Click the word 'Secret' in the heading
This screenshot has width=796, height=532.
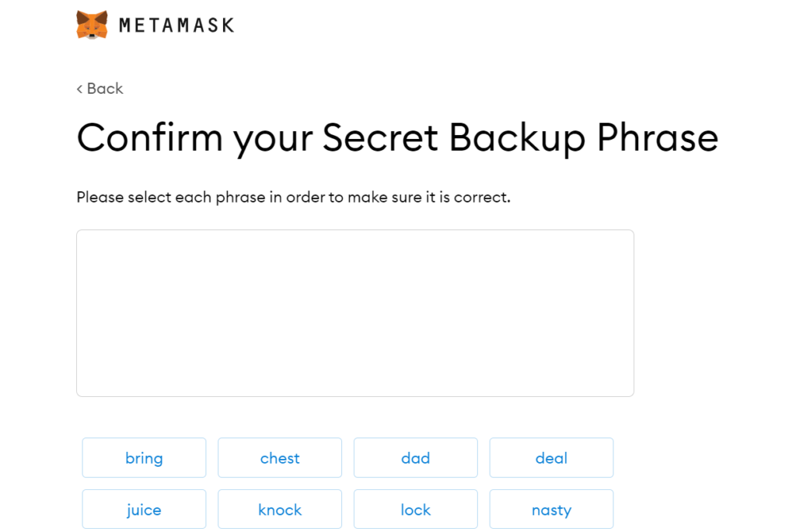380,137
